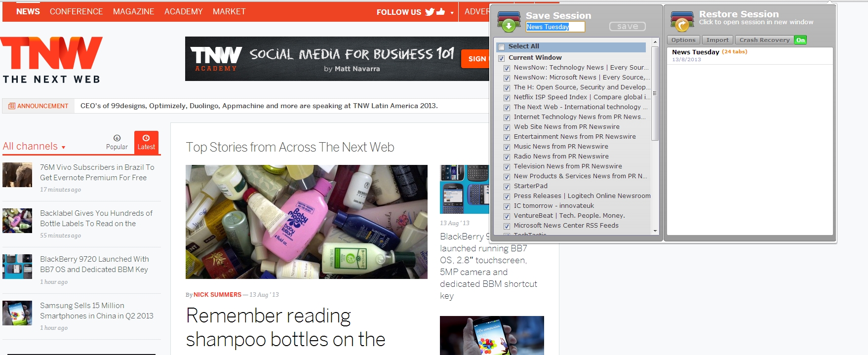
Task: Open the NEWS menu item
Action: click(28, 11)
